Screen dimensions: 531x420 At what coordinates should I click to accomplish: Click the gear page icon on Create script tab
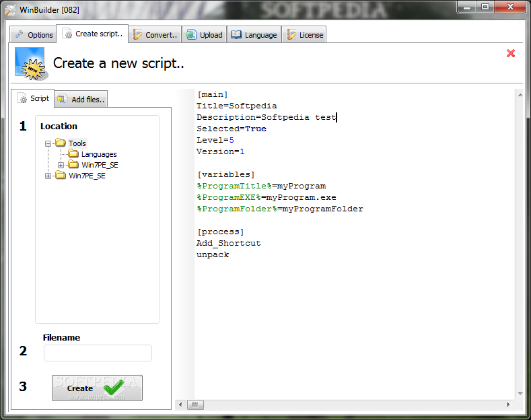pyautogui.click(x=68, y=34)
